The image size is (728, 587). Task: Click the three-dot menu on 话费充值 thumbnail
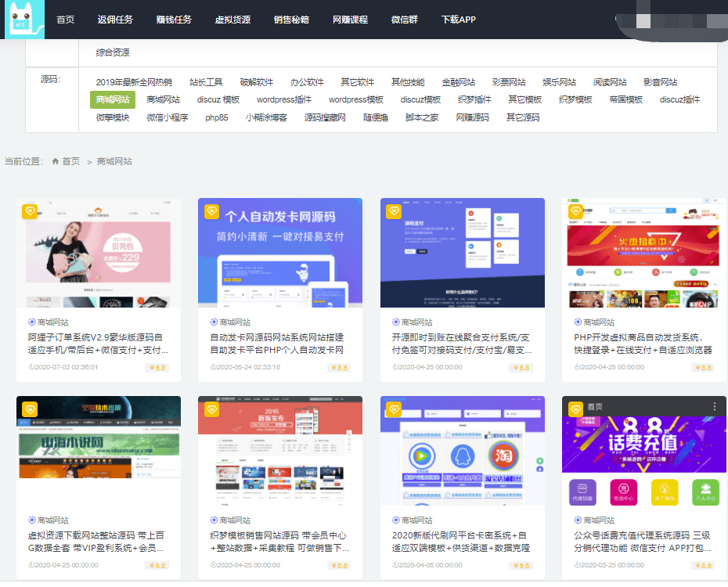tap(714, 406)
